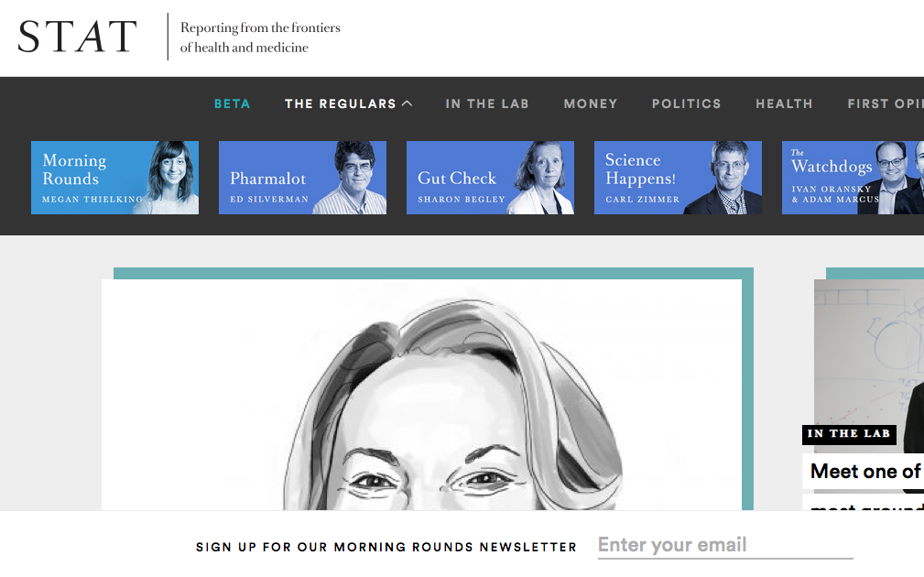Open The Watchdogs column card
The width and height of the screenshot is (924, 577).
coord(853,178)
